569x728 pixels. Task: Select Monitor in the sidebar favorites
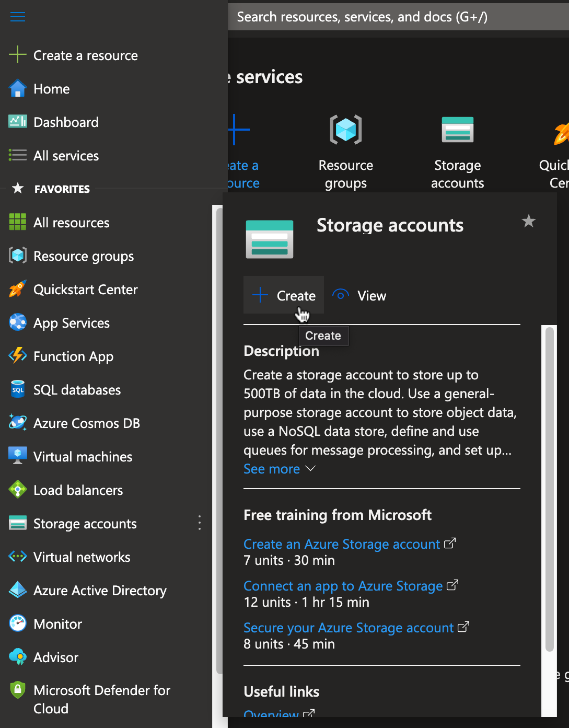[x=57, y=624]
